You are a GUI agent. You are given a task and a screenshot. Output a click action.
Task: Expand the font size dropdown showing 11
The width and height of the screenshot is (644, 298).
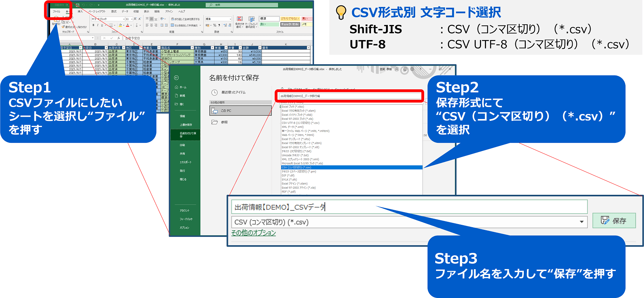point(132,19)
